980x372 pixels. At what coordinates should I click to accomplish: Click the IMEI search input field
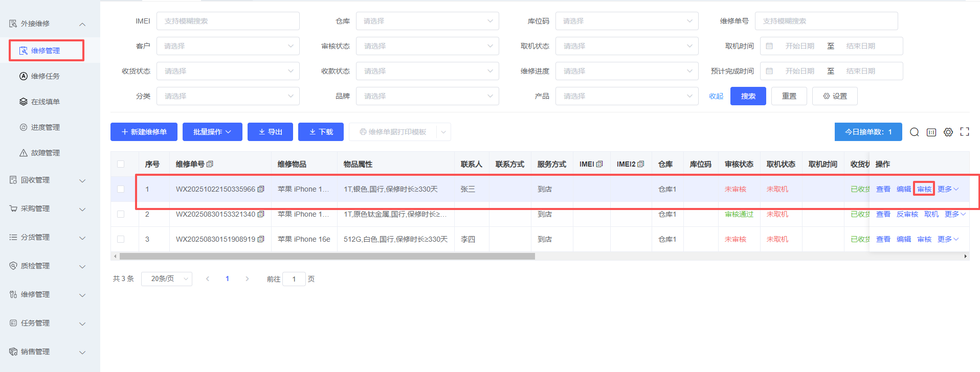pos(228,21)
